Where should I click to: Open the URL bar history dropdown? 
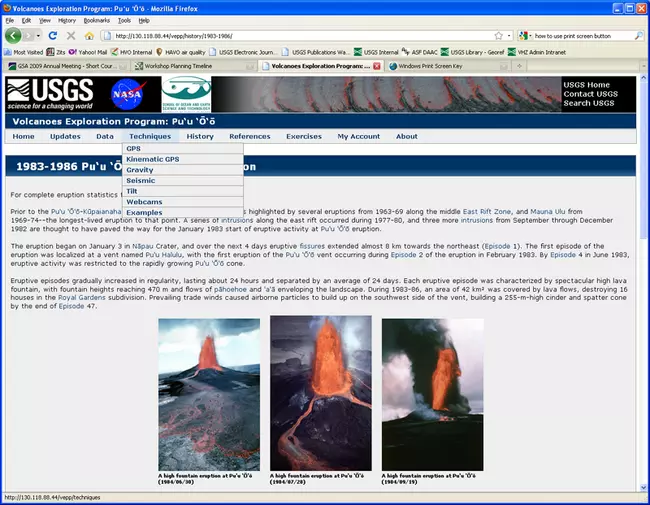coord(509,36)
